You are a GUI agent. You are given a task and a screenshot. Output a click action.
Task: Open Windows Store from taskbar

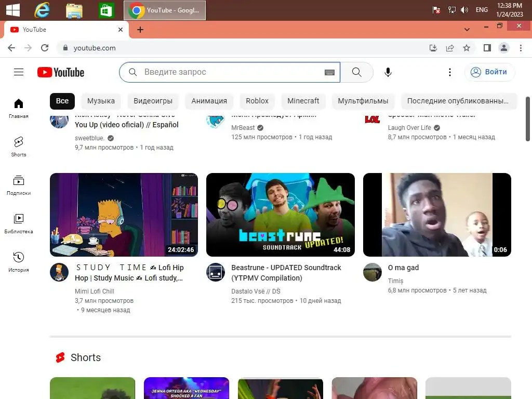tap(106, 10)
